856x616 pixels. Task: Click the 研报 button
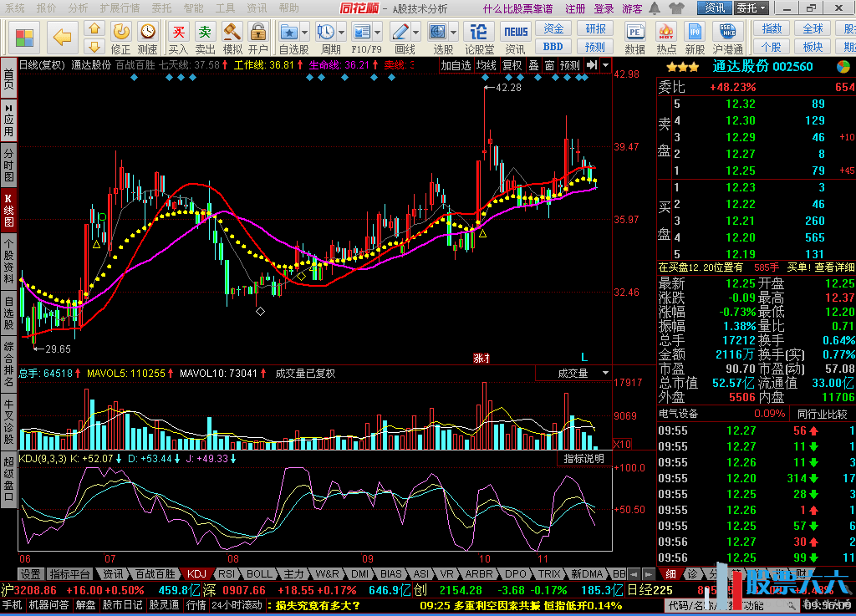595,28
